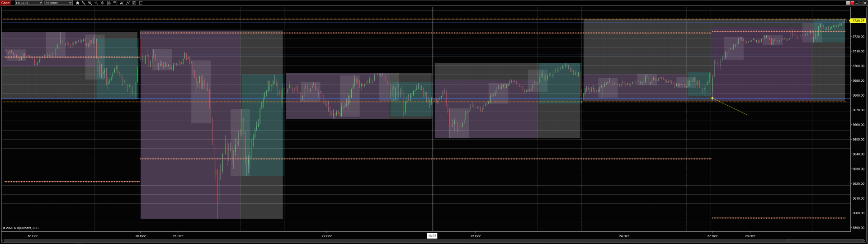Click the 3720.00 price axis label
Screen dimensions: 868x244
[x=858, y=37]
